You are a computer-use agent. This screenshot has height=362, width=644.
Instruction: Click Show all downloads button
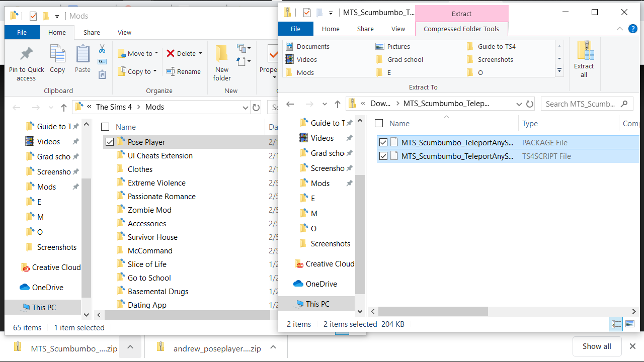597,346
